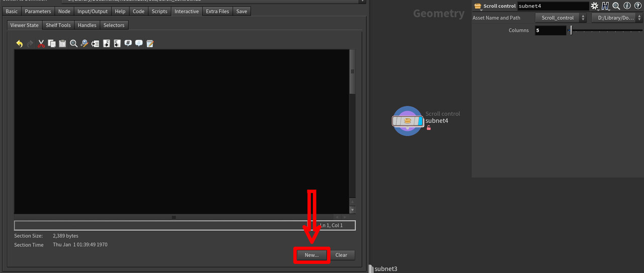Open the Handles sub-tab

(x=87, y=25)
